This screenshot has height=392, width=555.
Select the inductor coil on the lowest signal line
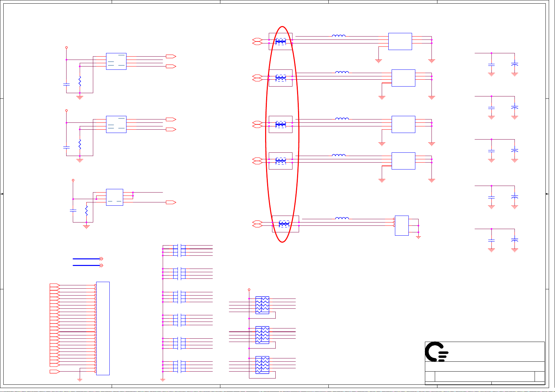[342, 218]
